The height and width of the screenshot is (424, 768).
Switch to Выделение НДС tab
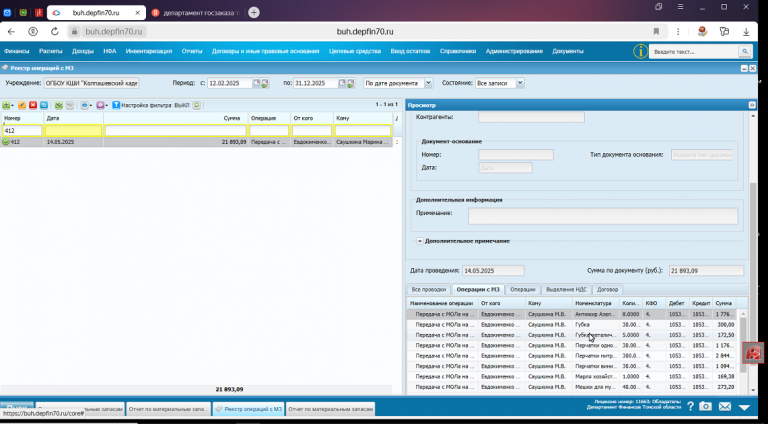(566, 289)
